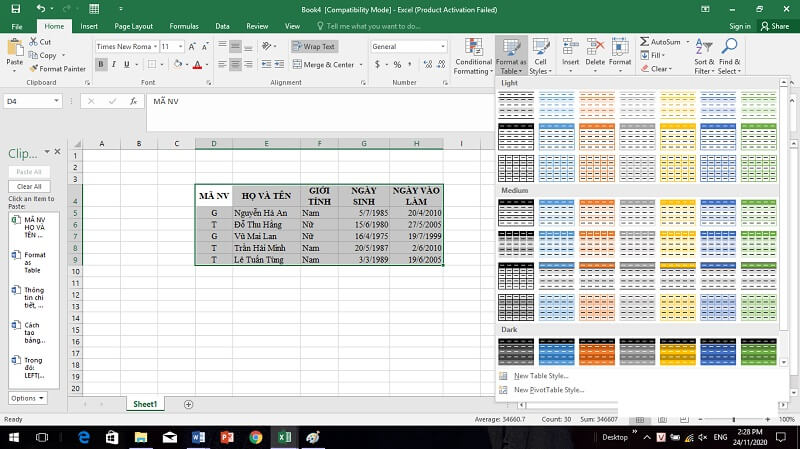Image resolution: width=800 pixels, height=449 pixels.
Task: Toggle Italic formatting
Action: tap(115, 65)
